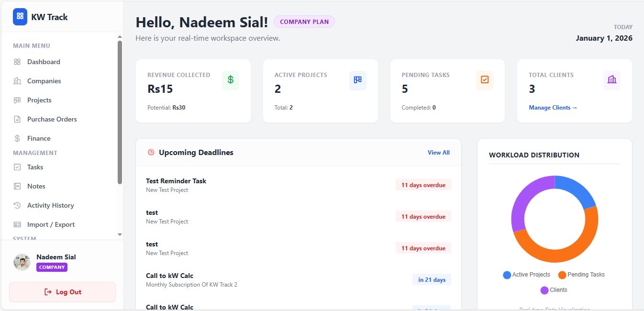Select the Dashboard icon in the sidebar
Image resolution: width=644 pixels, height=311 pixels.
(16, 62)
